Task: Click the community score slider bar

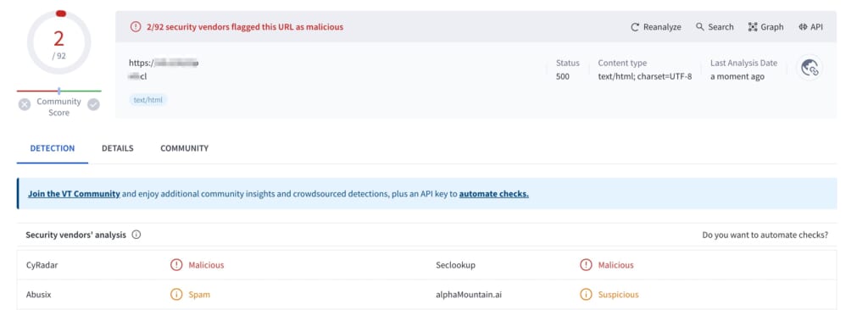Action: pyautogui.click(x=59, y=91)
